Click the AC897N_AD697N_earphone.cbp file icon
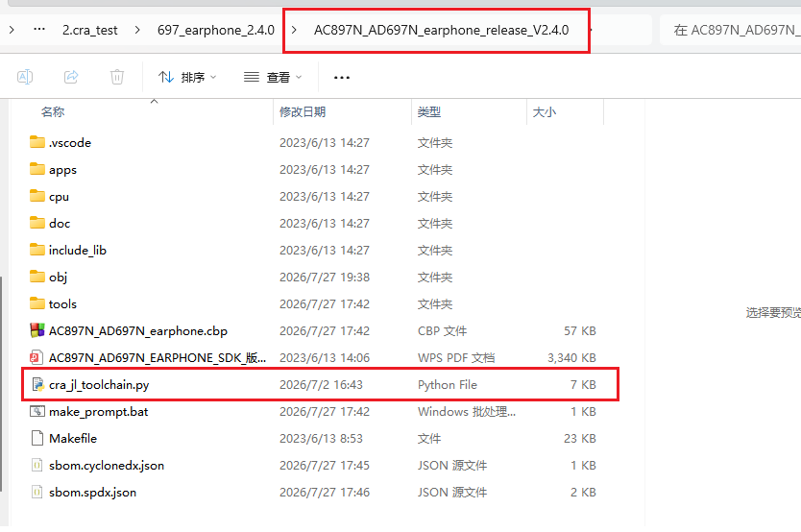 pyautogui.click(x=37, y=330)
